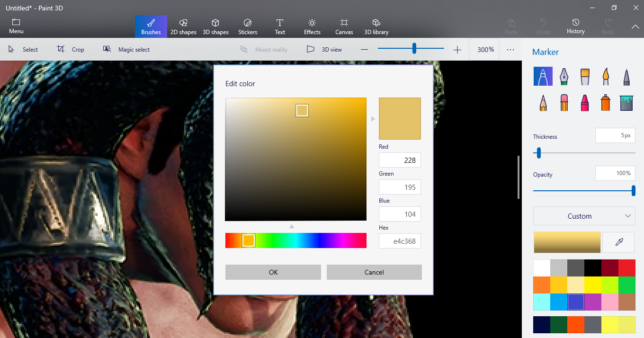Choose the Eraser tool
The image size is (644, 338).
pos(563,103)
